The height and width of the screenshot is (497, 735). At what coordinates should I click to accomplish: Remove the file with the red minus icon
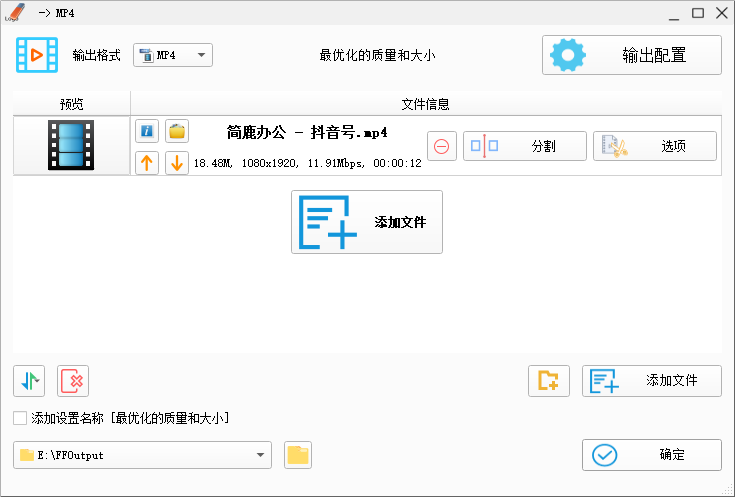point(442,146)
